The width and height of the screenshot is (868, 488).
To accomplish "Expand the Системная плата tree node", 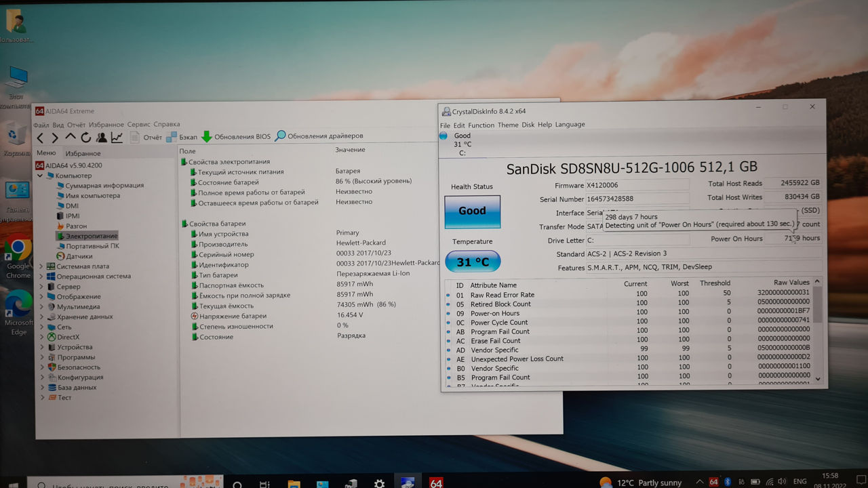I will click(x=41, y=266).
